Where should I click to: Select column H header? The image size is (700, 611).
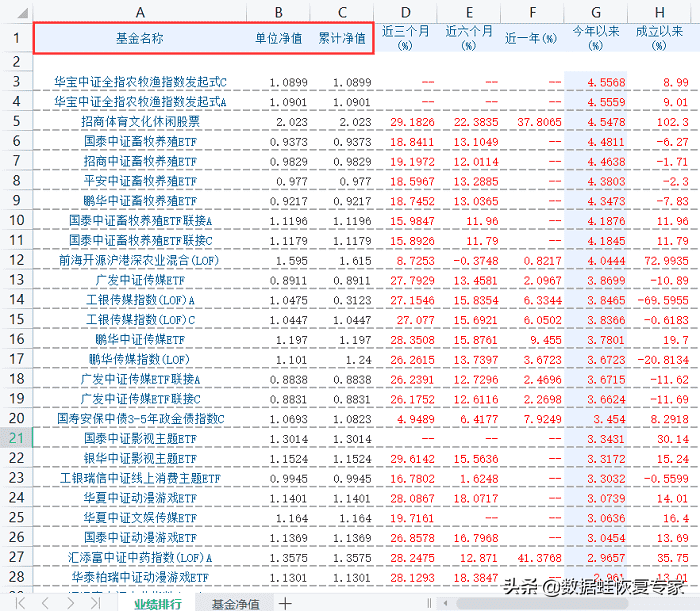tap(659, 12)
